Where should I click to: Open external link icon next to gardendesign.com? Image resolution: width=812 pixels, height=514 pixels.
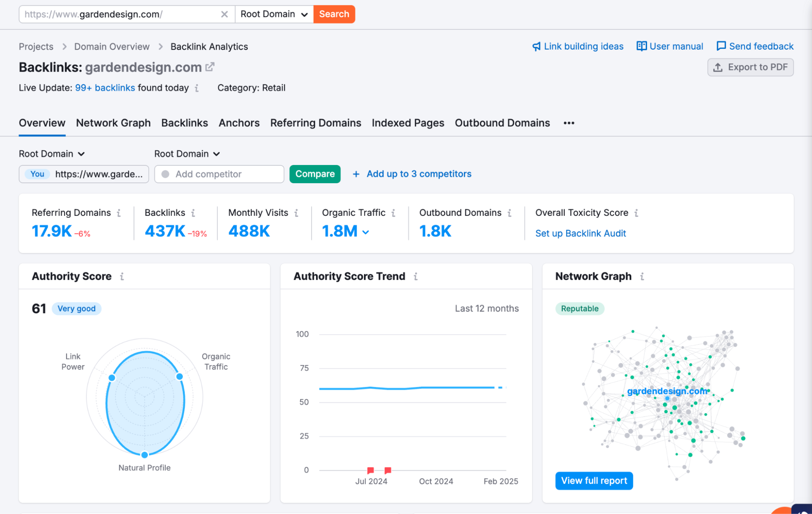(x=210, y=67)
